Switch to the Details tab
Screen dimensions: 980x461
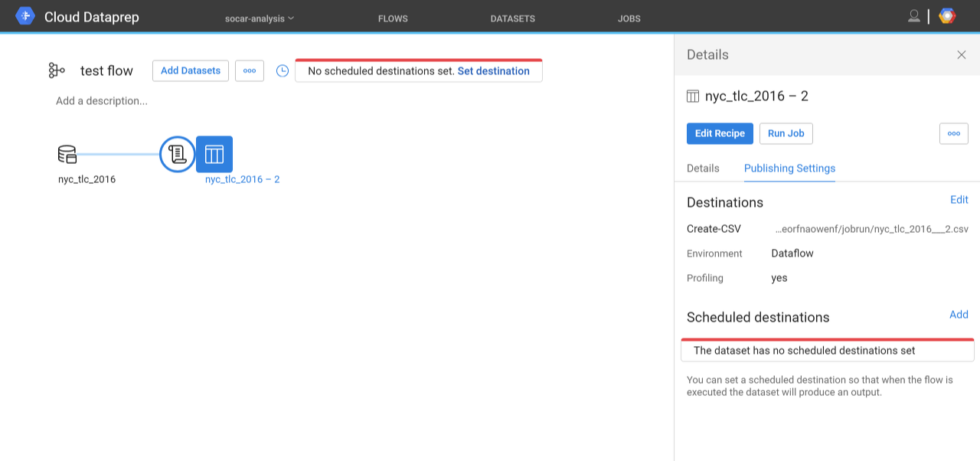(703, 168)
